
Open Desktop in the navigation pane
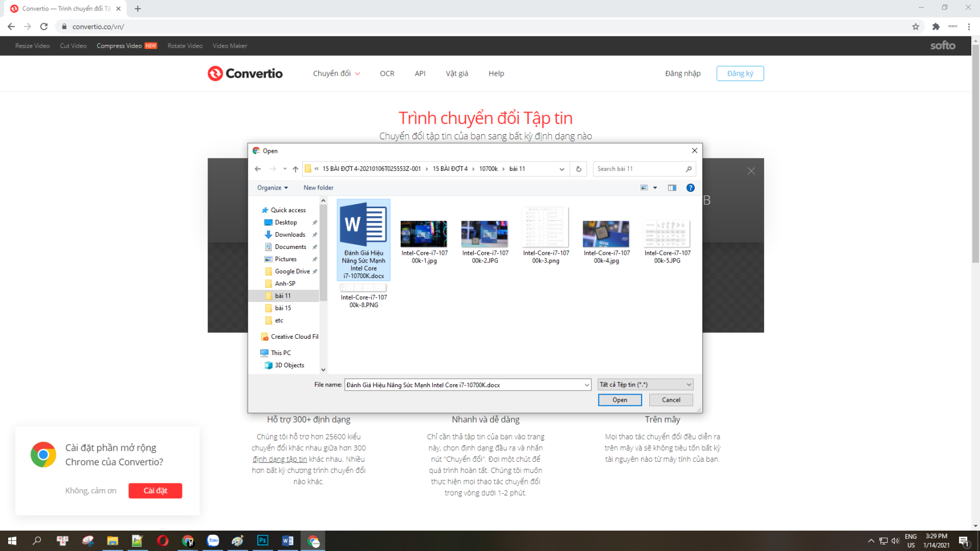click(x=286, y=222)
